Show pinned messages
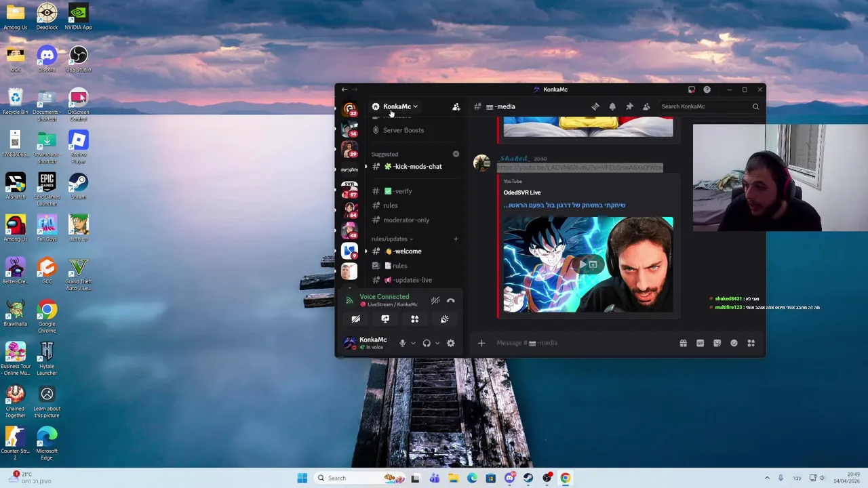This screenshot has height=488, width=868. (x=629, y=106)
